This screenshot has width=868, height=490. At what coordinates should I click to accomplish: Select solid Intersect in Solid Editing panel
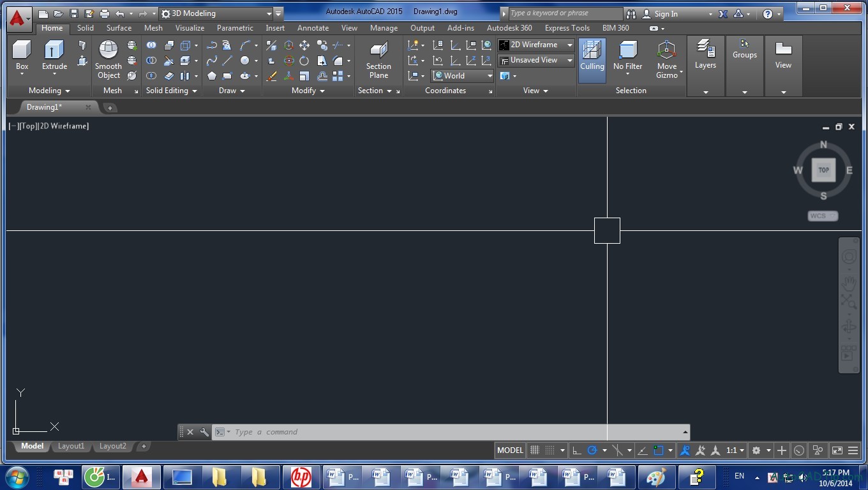[x=151, y=76]
